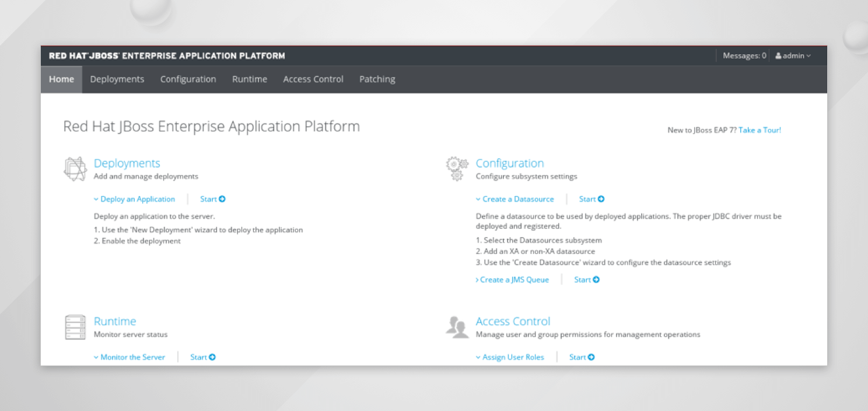Expand the Create a JMS Queue section
This screenshot has height=411, width=868.
coord(512,280)
